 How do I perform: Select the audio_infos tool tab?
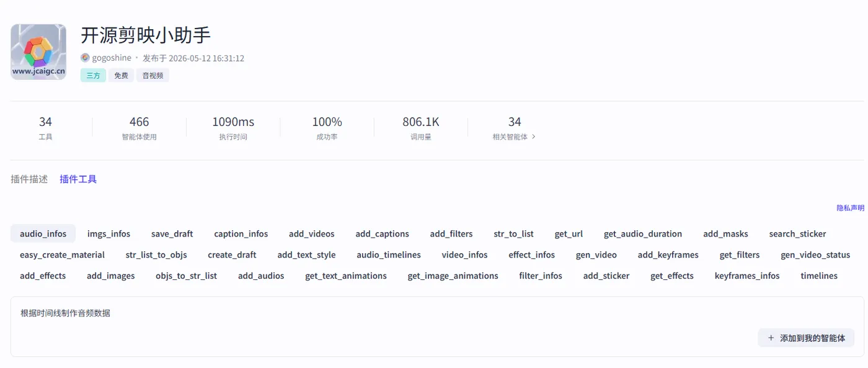coord(43,234)
